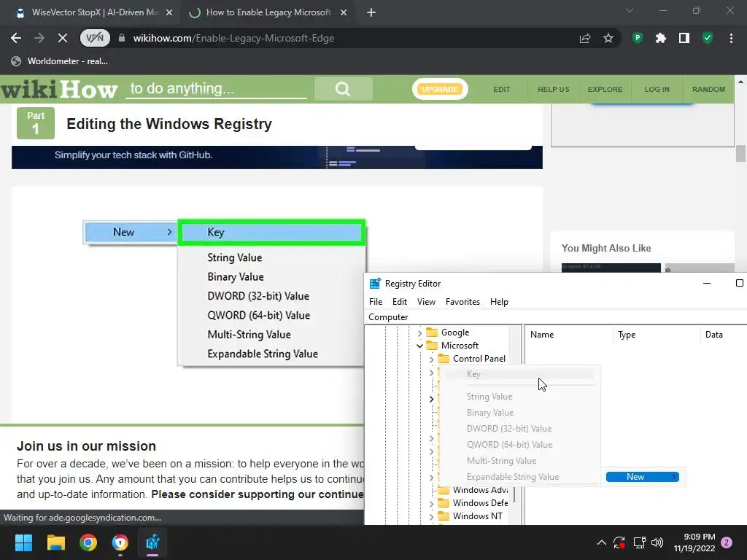Viewport: 747px width, 560px height.
Task: Choose Expandable String Value in Registry Editor submenu
Action: 519,477
